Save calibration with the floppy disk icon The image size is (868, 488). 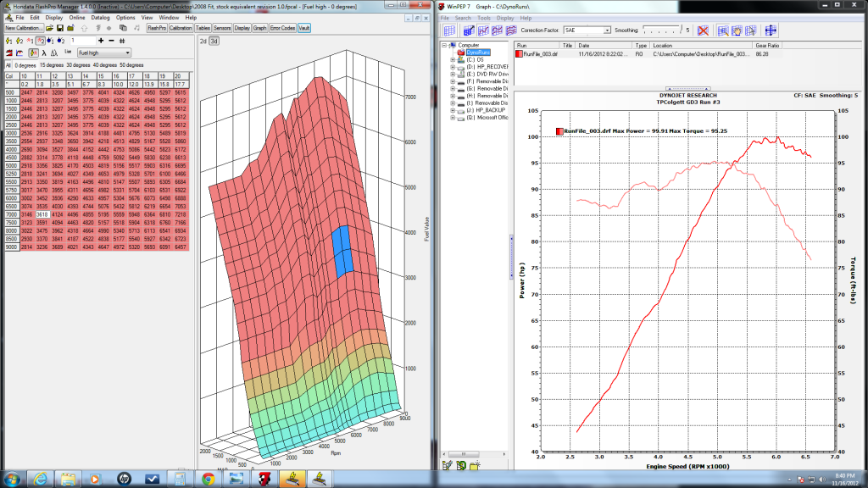pyautogui.click(x=60, y=28)
